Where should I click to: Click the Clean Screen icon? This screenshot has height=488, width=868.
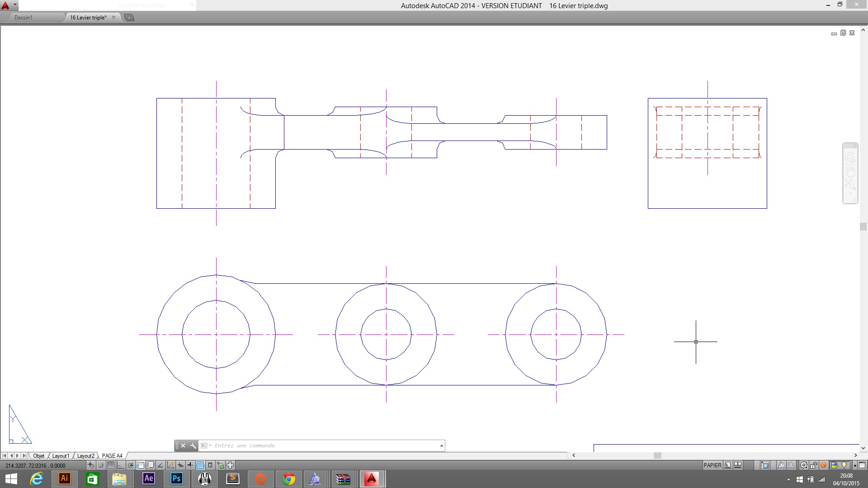click(x=862, y=465)
